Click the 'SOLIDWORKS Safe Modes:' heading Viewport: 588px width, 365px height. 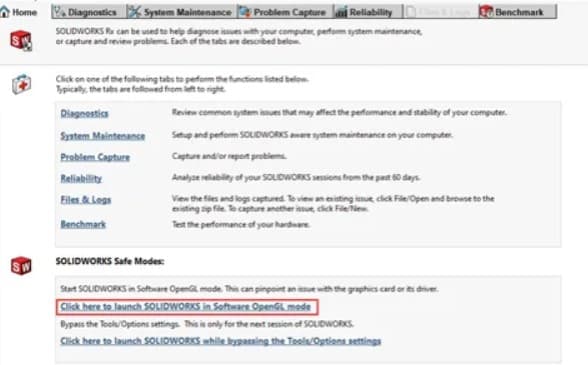tap(110, 261)
